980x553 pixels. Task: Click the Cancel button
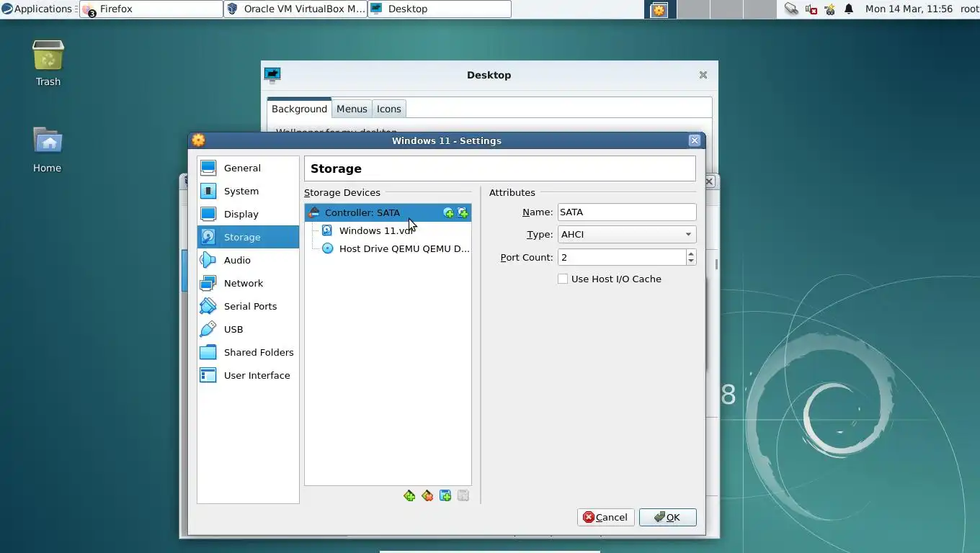(x=605, y=517)
